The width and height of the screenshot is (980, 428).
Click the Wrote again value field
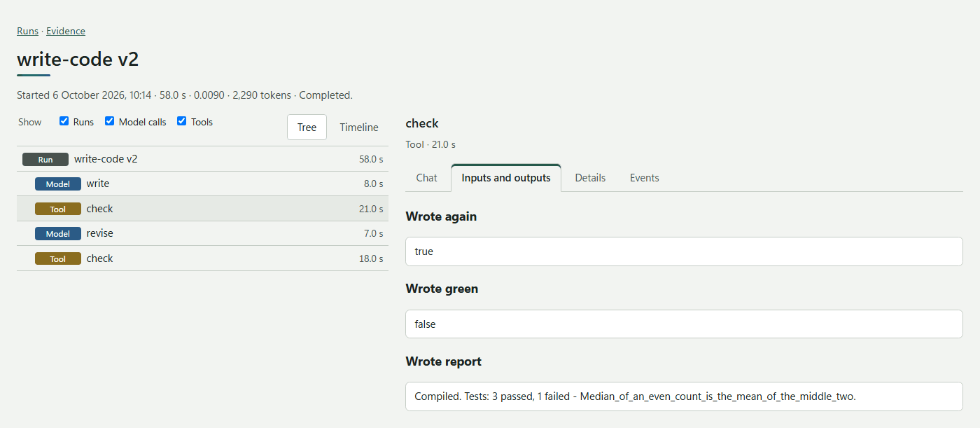point(684,251)
